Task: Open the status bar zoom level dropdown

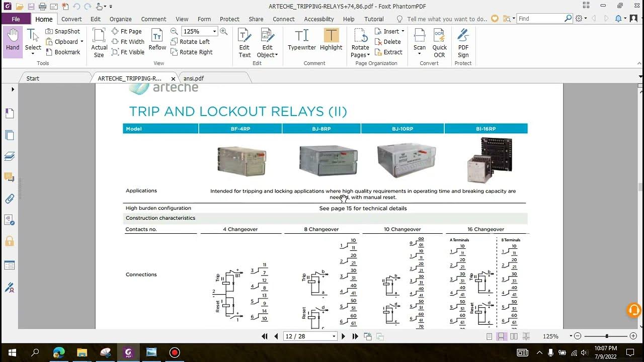Action: click(x=571, y=336)
